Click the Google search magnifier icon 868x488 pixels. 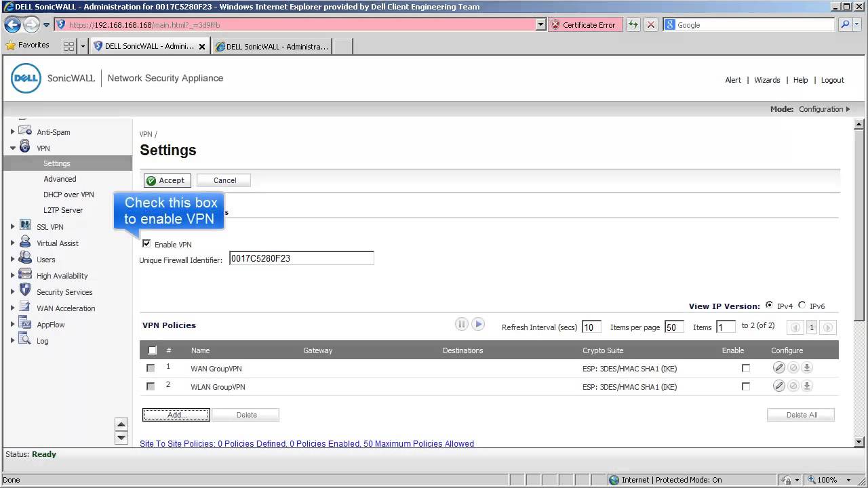[x=845, y=24]
